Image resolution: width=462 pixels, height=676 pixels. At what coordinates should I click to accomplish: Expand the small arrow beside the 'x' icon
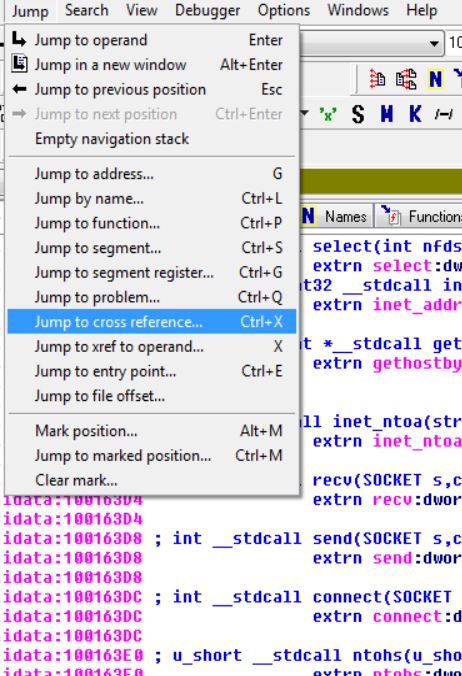click(304, 114)
